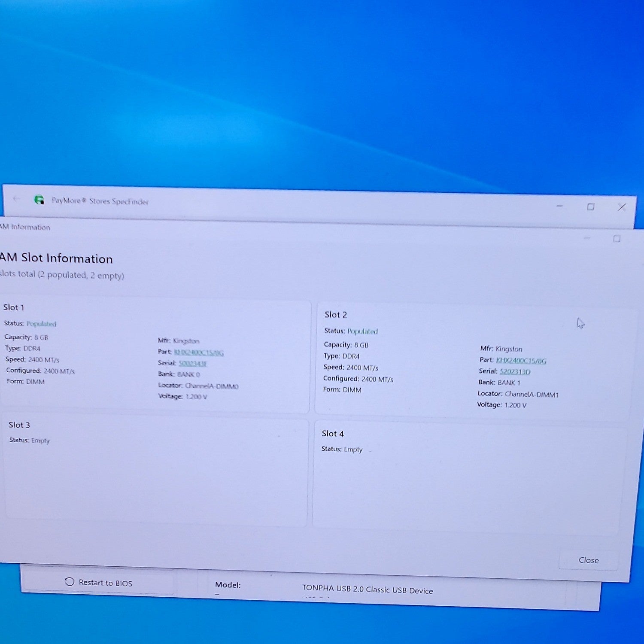Open the Slot 1 serial number link
This screenshot has width=644, height=644.
(x=193, y=364)
